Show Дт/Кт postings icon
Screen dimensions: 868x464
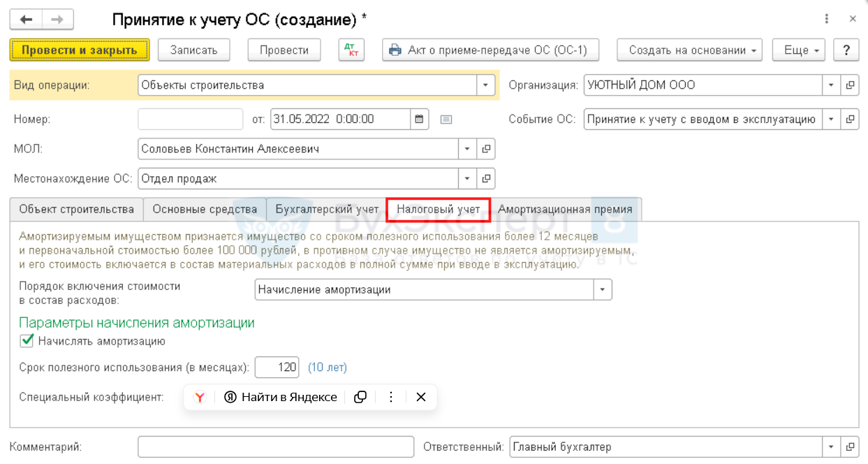point(352,50)
